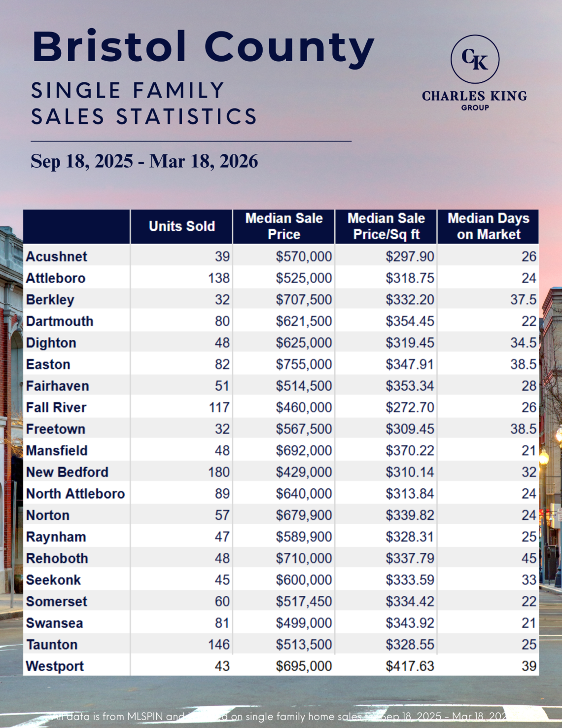Click the Units Sold column header
The height and width of the screenshot is (728, 562).
(x=182, y=226)
